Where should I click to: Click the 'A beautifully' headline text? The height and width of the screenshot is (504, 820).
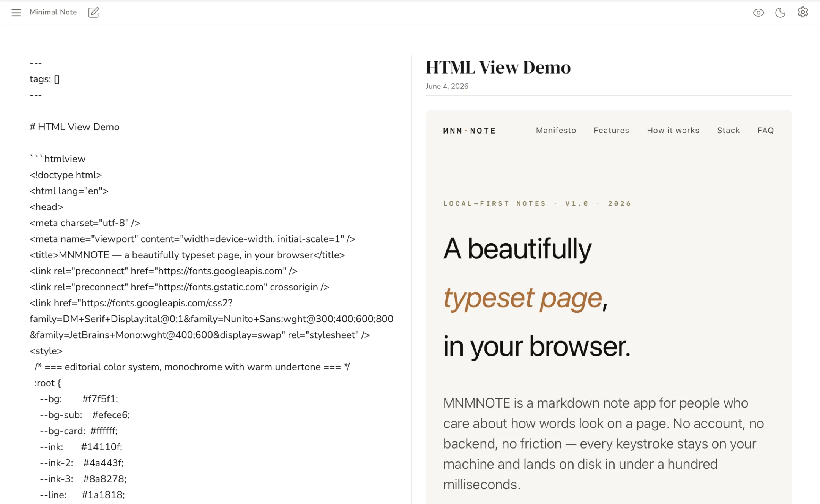point(517,249)
